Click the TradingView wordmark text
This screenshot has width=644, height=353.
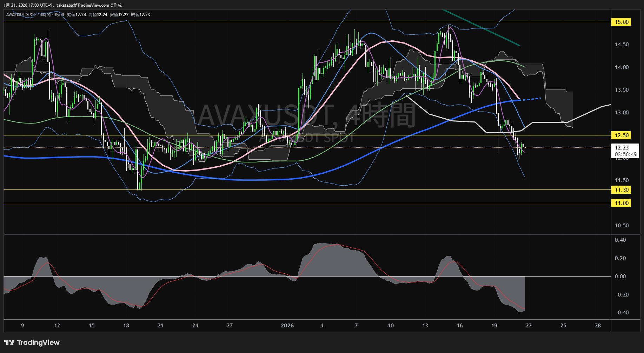38,342
